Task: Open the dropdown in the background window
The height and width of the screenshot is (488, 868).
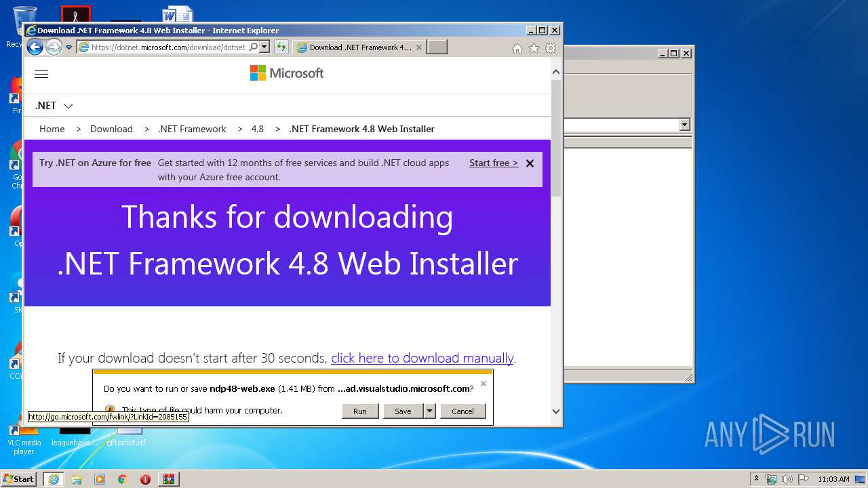Action: [x=684, y=125]
